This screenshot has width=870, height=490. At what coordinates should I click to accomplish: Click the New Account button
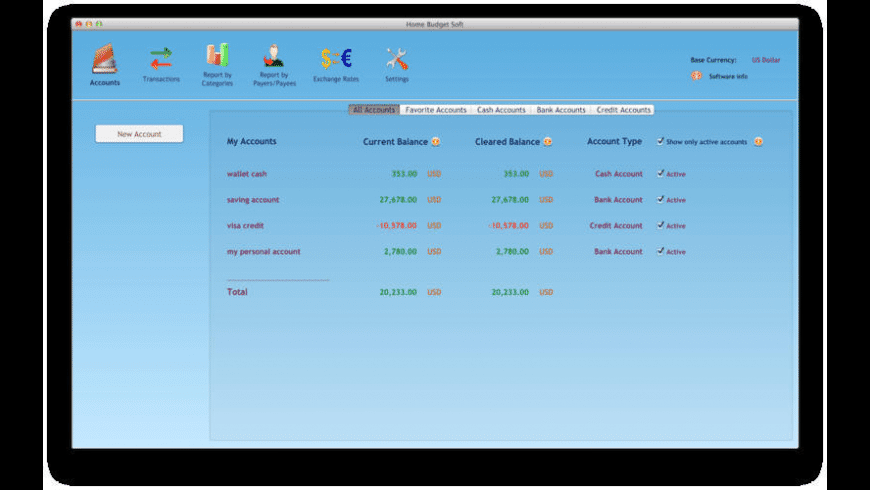click(x=139, y=134)
